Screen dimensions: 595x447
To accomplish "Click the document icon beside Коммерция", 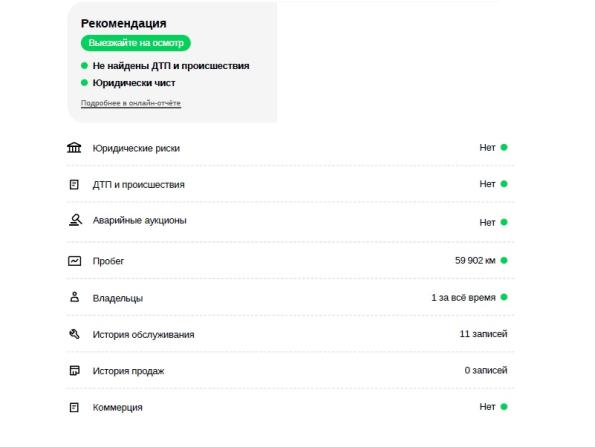I will coord(74,407).
